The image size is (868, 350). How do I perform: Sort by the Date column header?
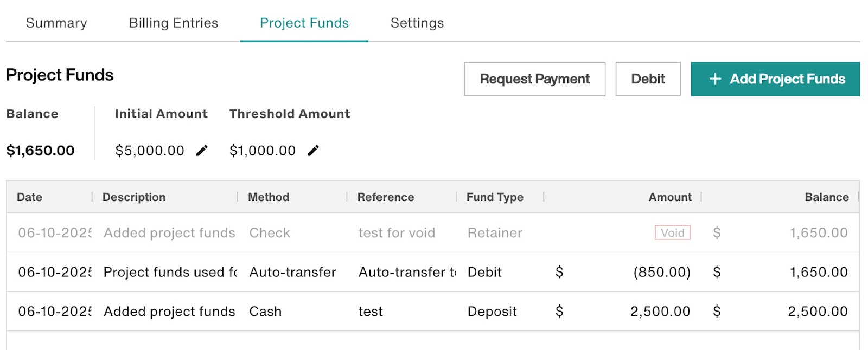29,197
